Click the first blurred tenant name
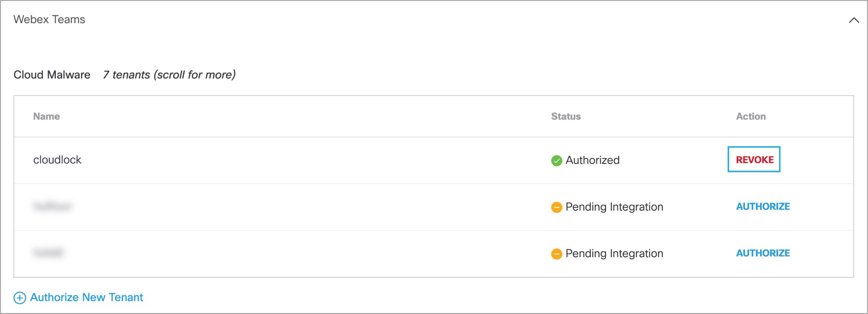Screen dimensions: 868x314 [x=52, y=206]
